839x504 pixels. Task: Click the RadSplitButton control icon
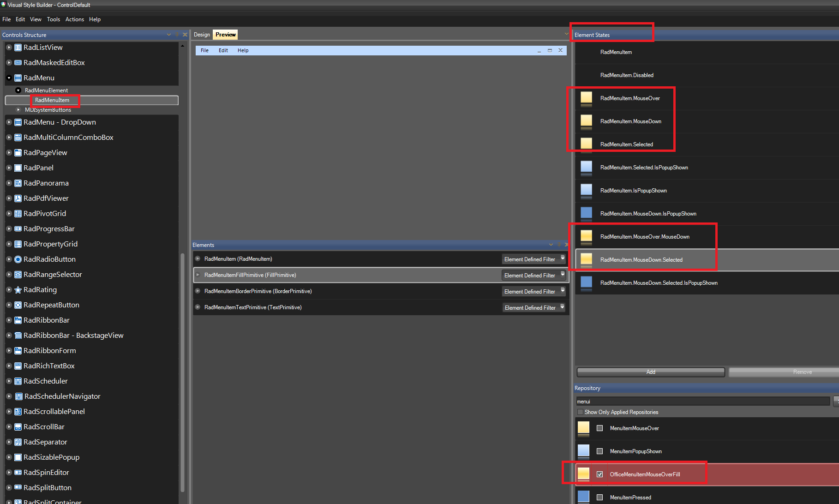pyautogui.click(x=18, y=488)
